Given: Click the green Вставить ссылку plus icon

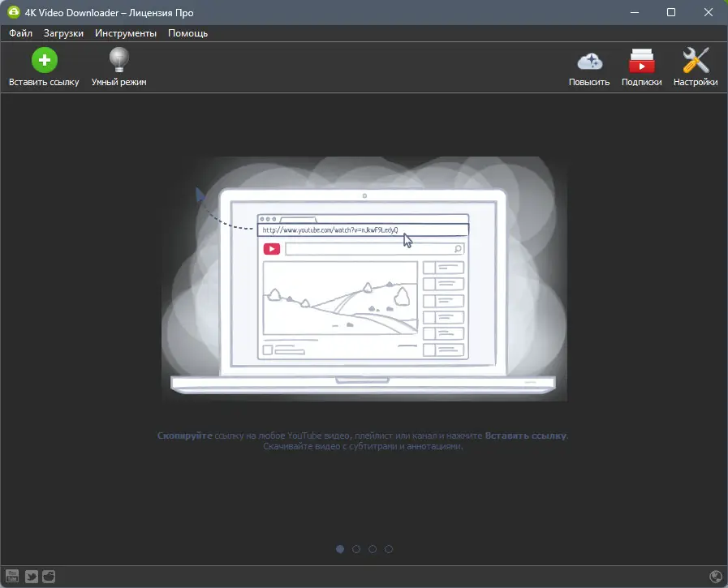Looking at the screenshot, I should pos(45,60).
